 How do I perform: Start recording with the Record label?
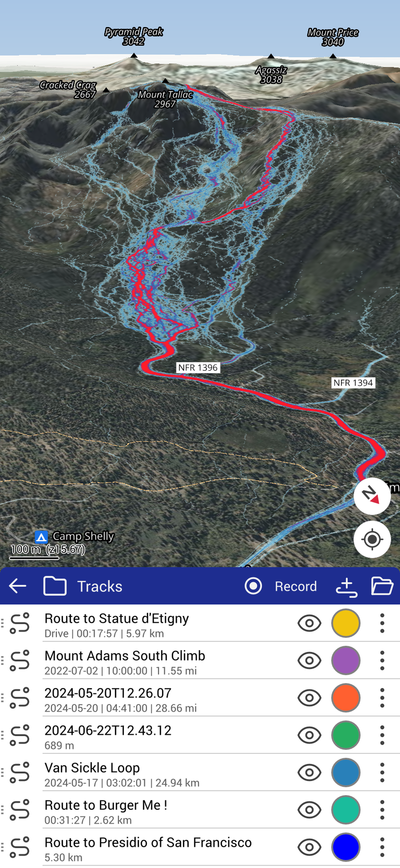[296, 586]
